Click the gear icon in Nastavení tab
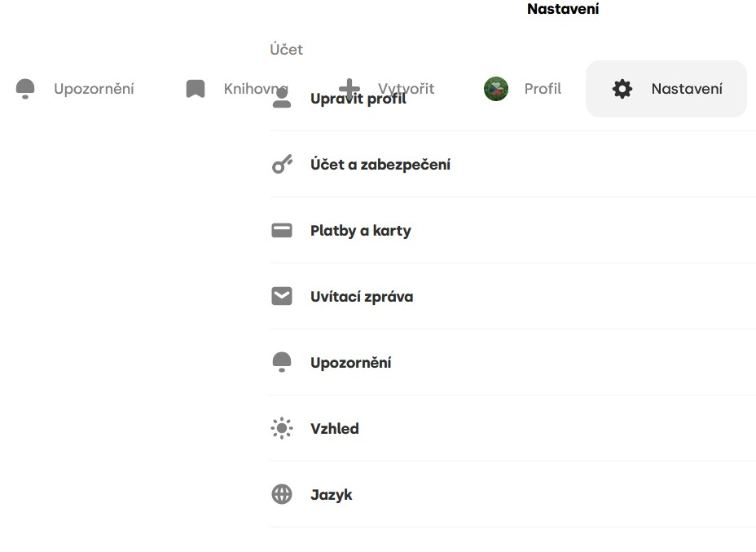 [x=622, y=89]
